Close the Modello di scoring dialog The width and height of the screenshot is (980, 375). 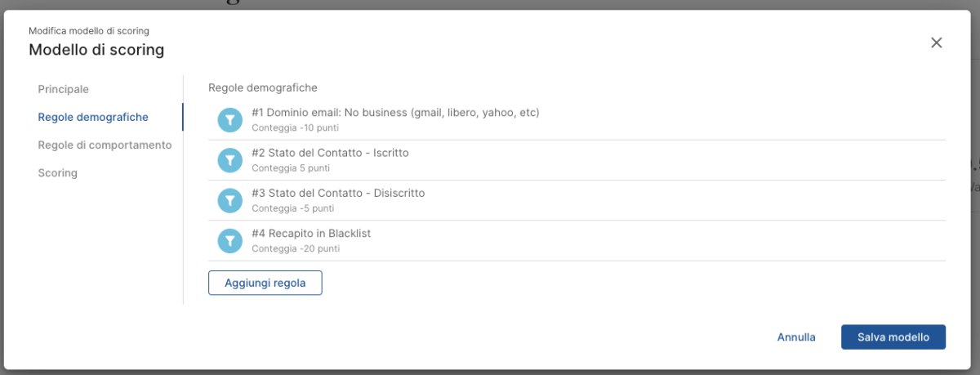click(x=936, y=42)
